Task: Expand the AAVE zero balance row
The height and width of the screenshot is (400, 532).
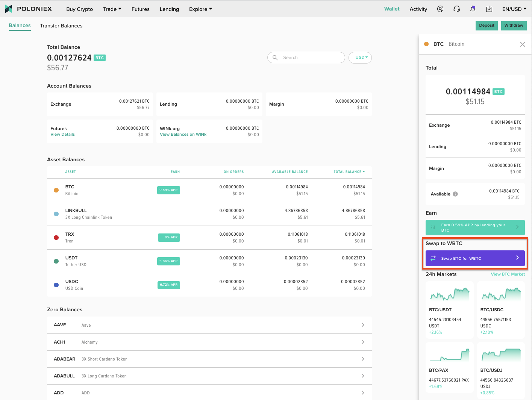Action: tap(209, 325)
